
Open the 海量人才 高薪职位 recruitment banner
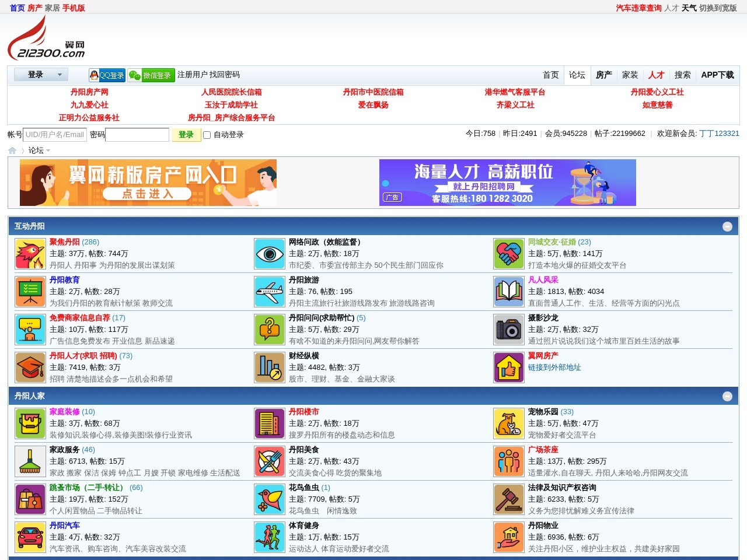(x=508, y=183)
